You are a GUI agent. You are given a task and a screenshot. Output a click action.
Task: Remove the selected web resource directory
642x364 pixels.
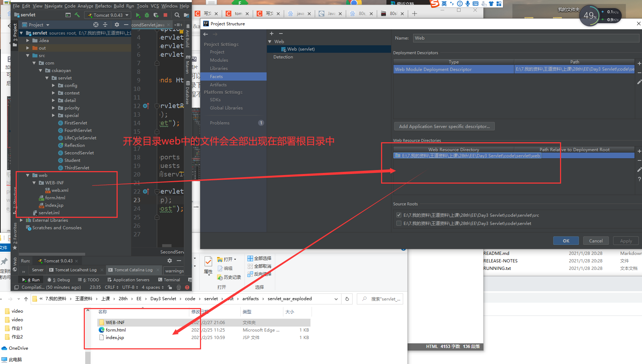[x=639, y=160]
